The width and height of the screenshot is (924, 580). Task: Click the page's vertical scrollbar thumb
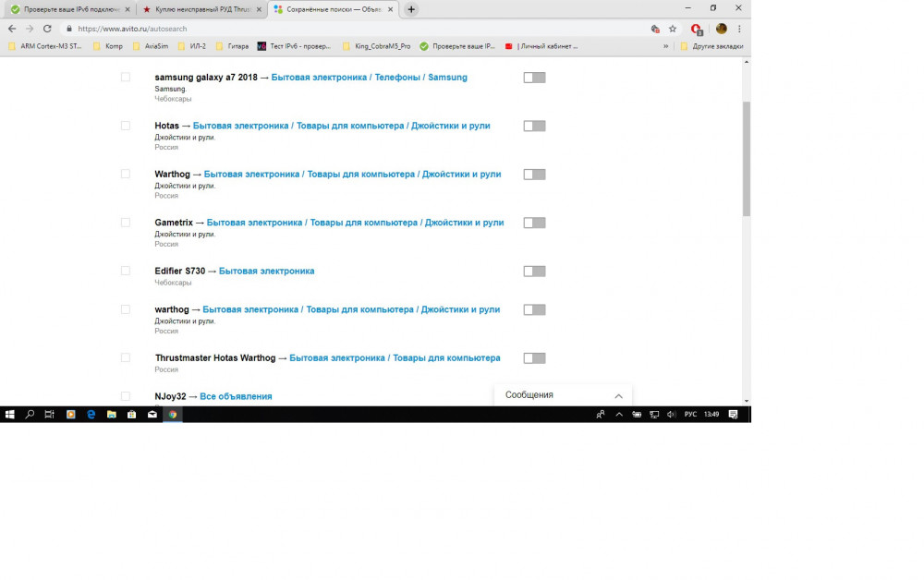tap(746, 159)
